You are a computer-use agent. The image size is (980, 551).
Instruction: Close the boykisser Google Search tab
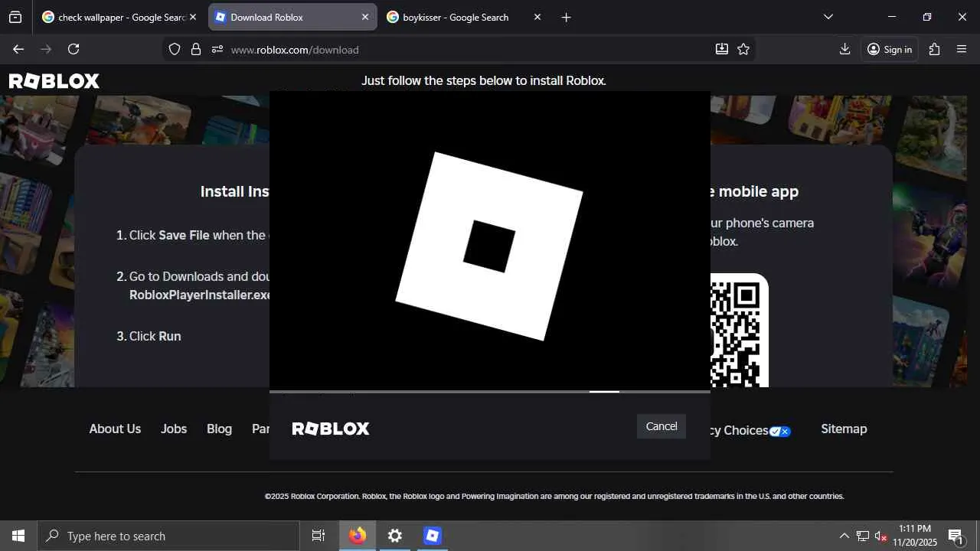click(537, 17)
